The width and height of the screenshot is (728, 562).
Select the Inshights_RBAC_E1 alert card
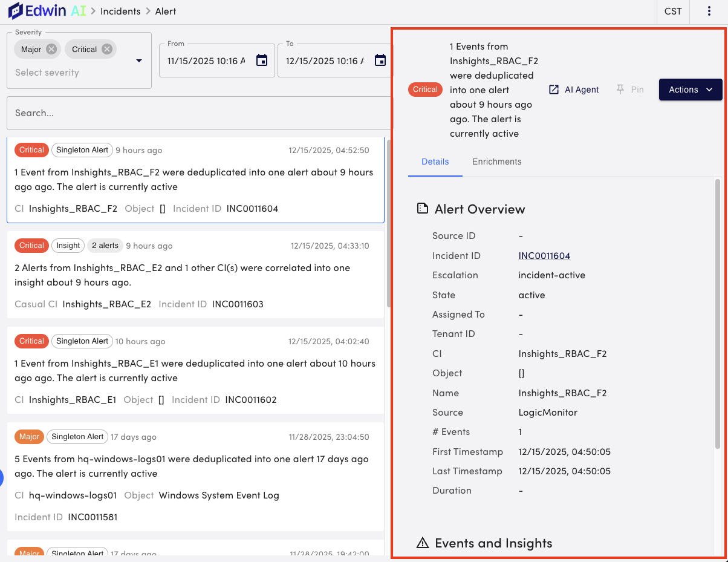(x=195, y=370)
